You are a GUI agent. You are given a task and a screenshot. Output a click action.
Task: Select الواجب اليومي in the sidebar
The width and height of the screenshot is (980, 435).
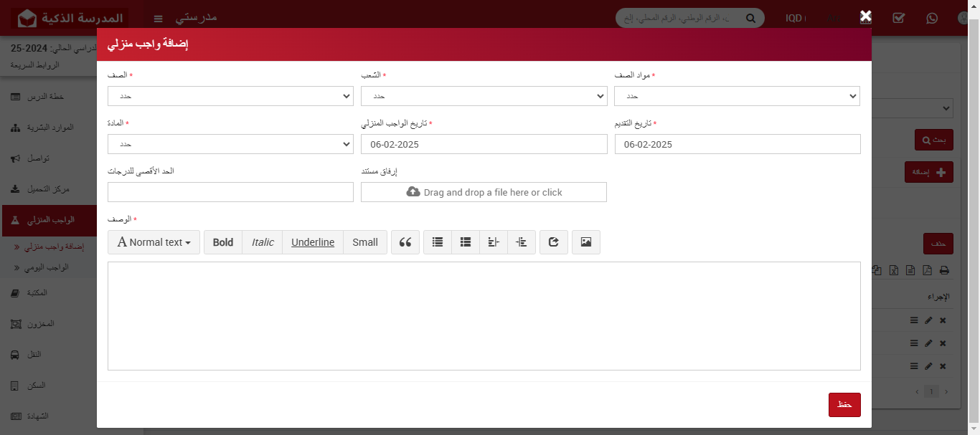tap(48, 267)
